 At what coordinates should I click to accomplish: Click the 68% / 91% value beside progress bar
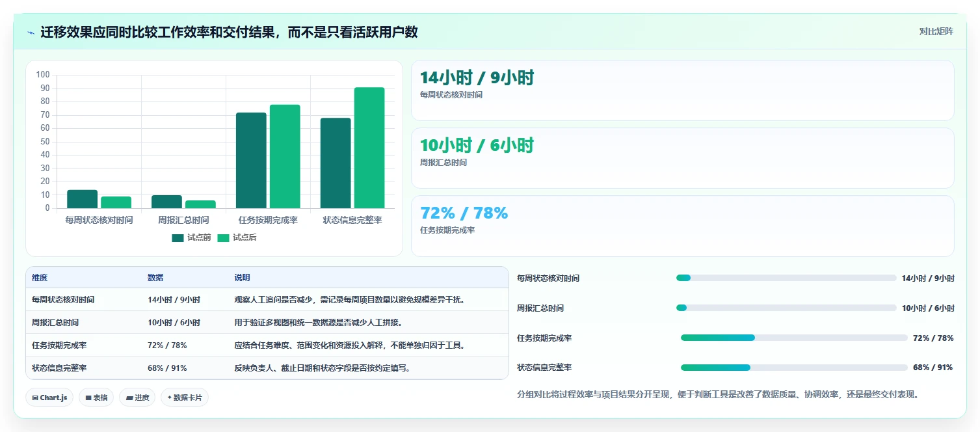(x=933, y=368)
